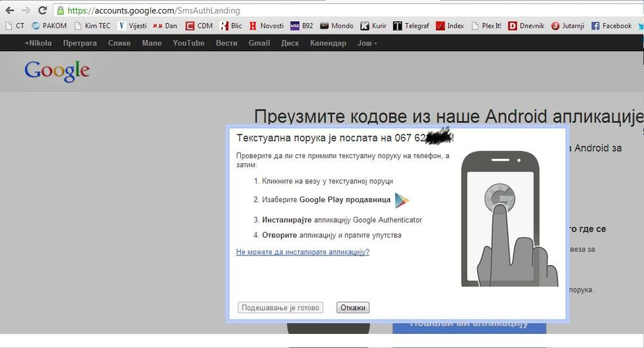Click the address bar URL field
The height and width of the screenshot is (348, 644).
coord(347,11)
